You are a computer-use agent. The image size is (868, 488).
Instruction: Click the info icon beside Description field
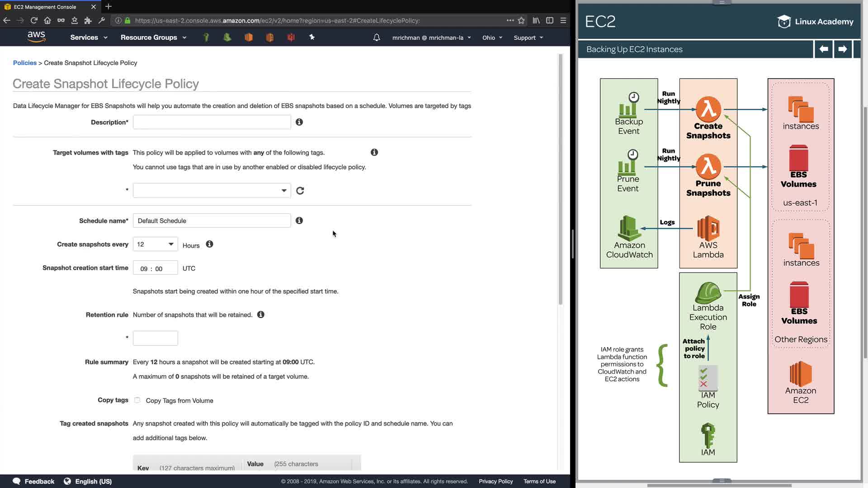299,122
